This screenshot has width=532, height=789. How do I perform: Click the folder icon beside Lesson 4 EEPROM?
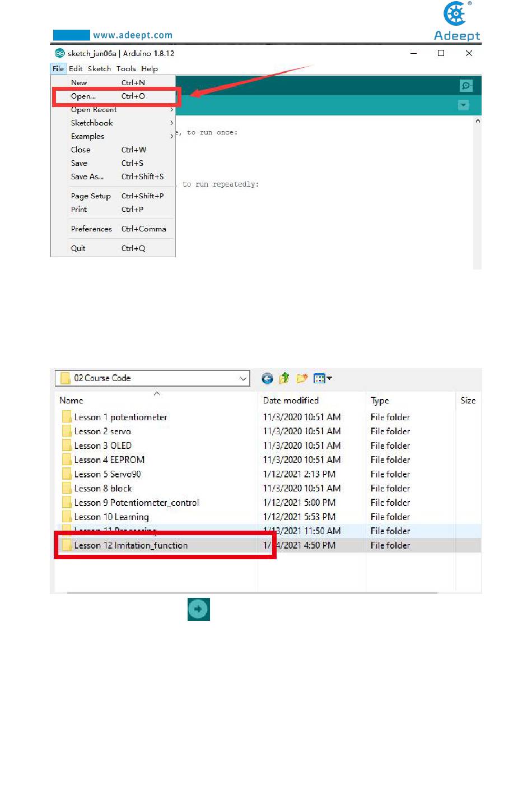click(x=67, y=460)
